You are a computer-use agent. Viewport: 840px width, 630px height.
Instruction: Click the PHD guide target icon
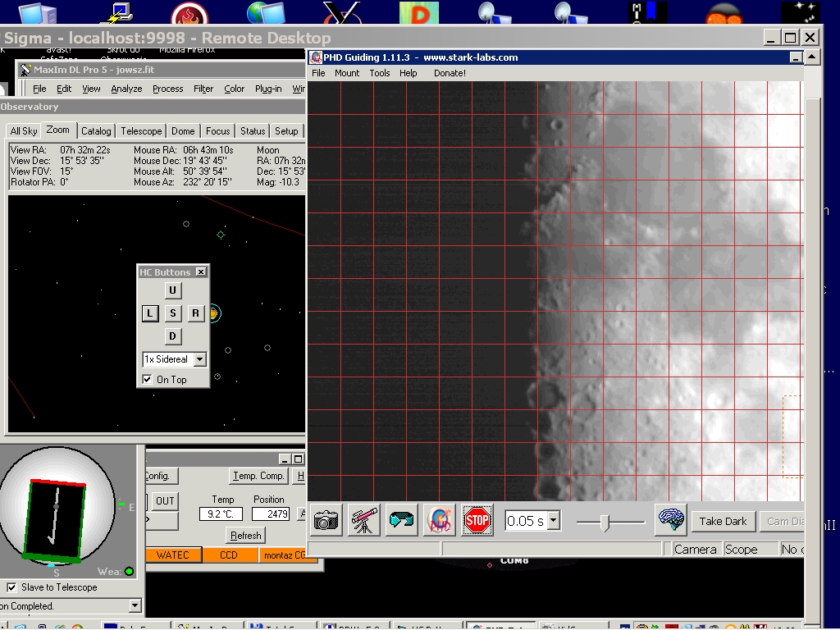tap(439, 521)
